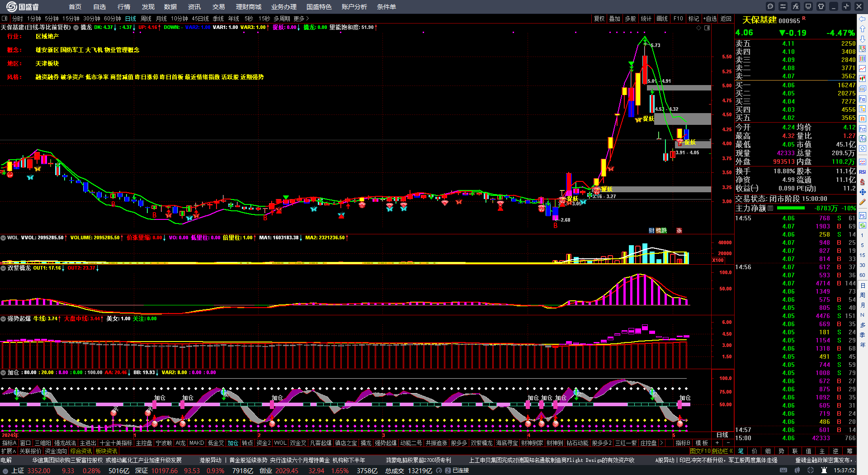Screen dimensions: 868x475
Task: Open the 图文F10 link
Action: tap(700, 451)
